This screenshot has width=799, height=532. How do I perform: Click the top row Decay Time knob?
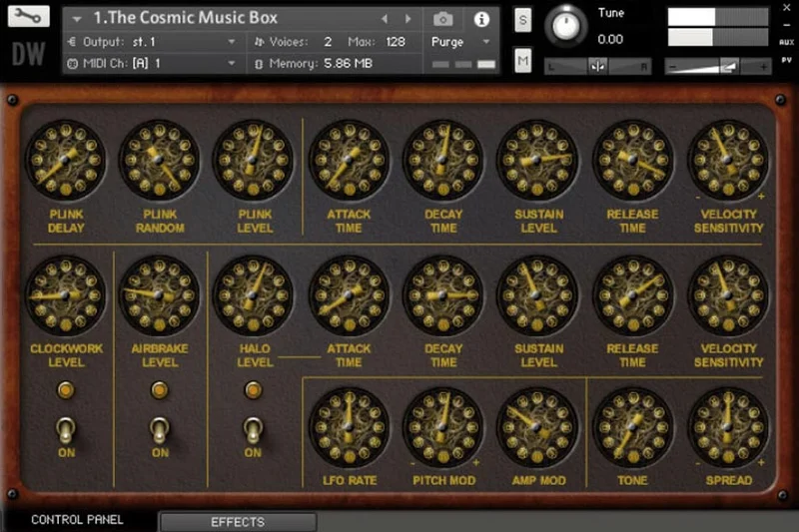click(x=442, y=160)
